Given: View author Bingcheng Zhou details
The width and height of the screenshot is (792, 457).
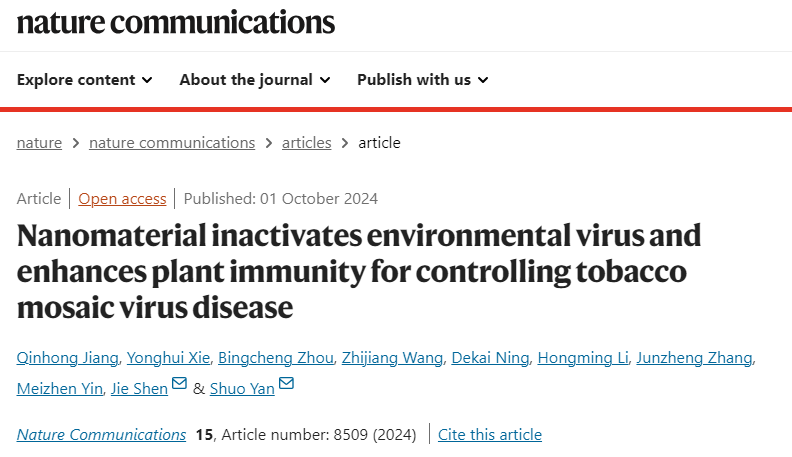Looking at the screenshot, I should pos(276,358).
